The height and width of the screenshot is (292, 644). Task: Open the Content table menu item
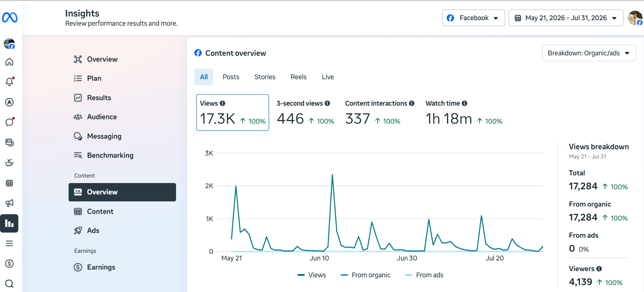122,212
